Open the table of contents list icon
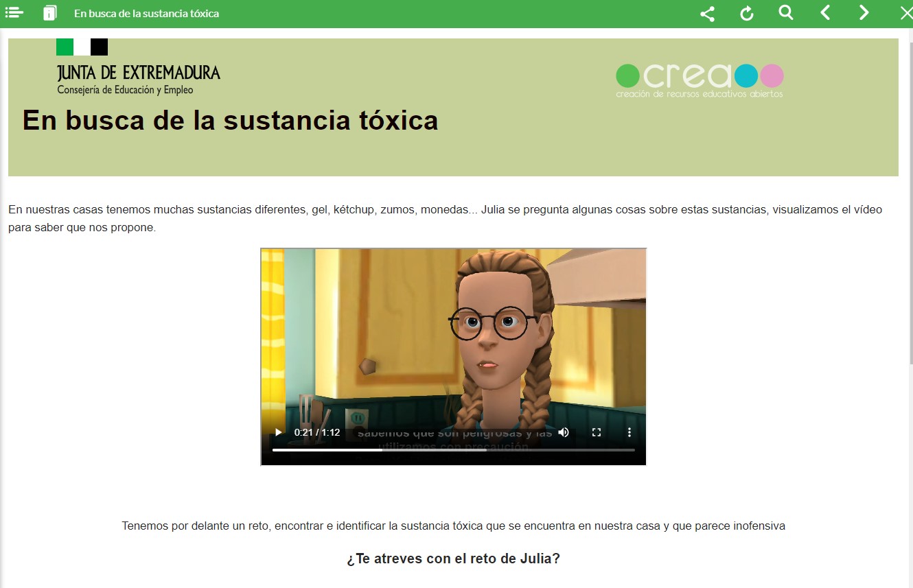The width and height of the screenshot is (913, 588). point(14,13)
